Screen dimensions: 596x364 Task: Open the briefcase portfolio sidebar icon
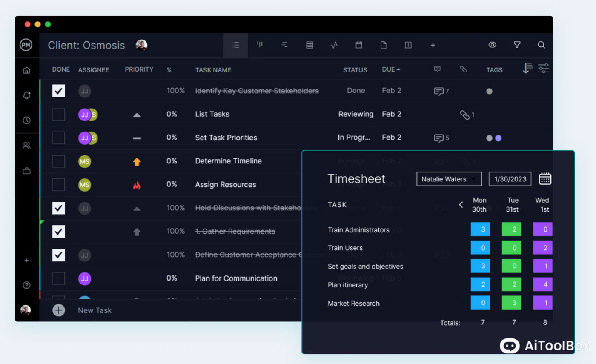click(26, 171)
